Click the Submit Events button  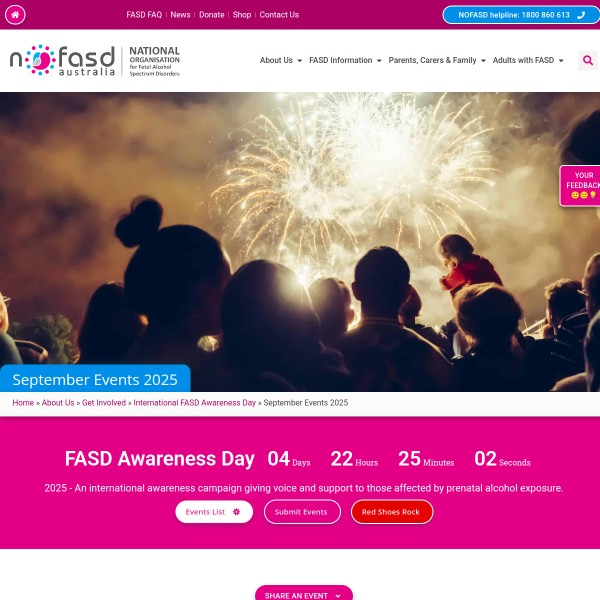click(x=302, y=512)
